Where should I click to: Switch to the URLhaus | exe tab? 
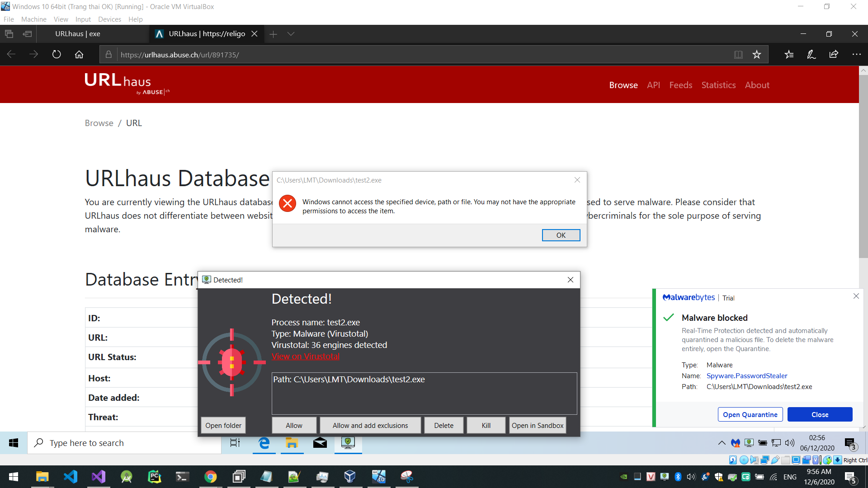(78, 34)
